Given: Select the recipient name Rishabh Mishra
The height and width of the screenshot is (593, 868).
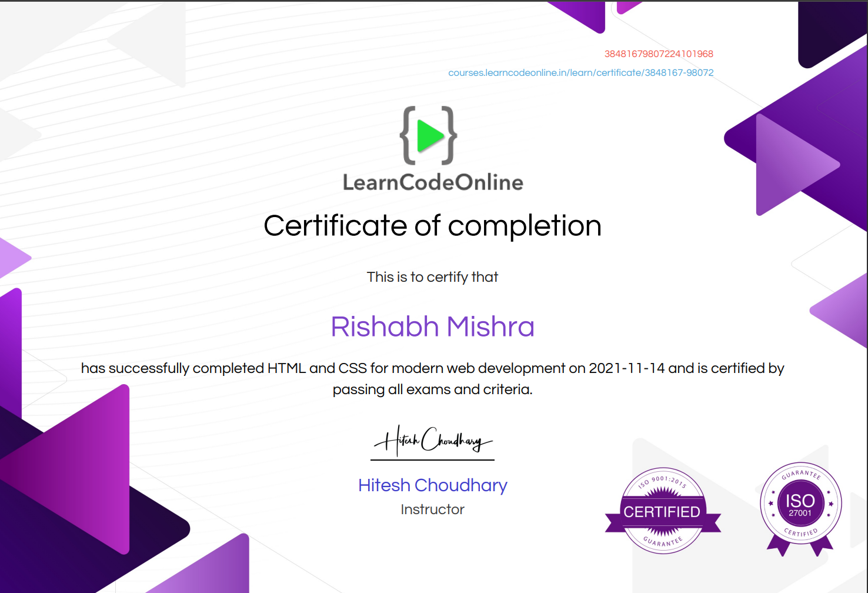Looking at the screenshot, I should tap(433, 327).
